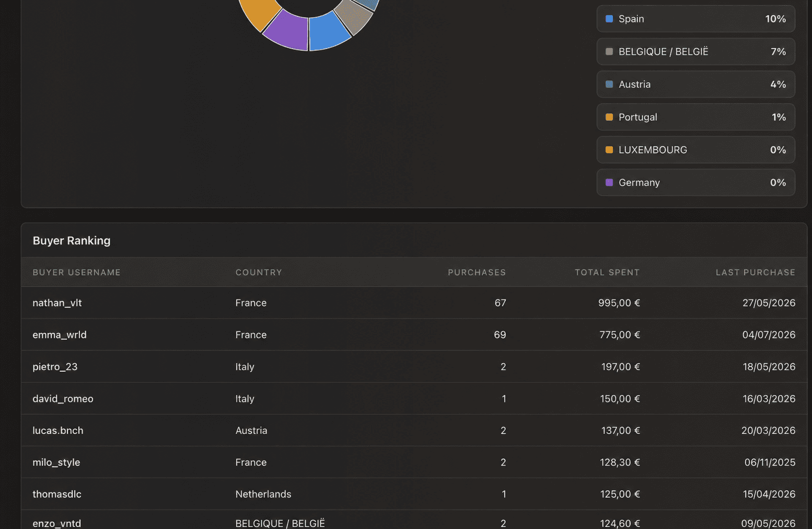Select the Austria 4% legend row
The width and height of the screenshot is (812, 529).
click(696, 84)
